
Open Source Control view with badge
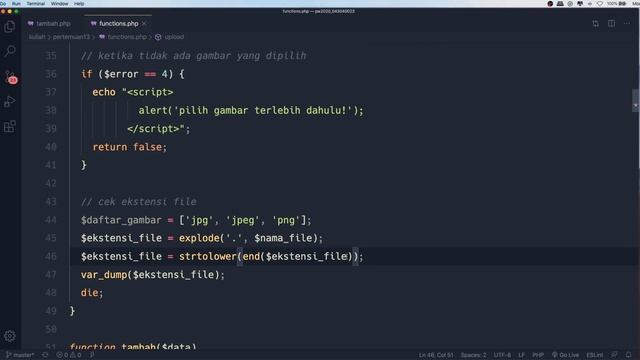(x=10, y=77)
